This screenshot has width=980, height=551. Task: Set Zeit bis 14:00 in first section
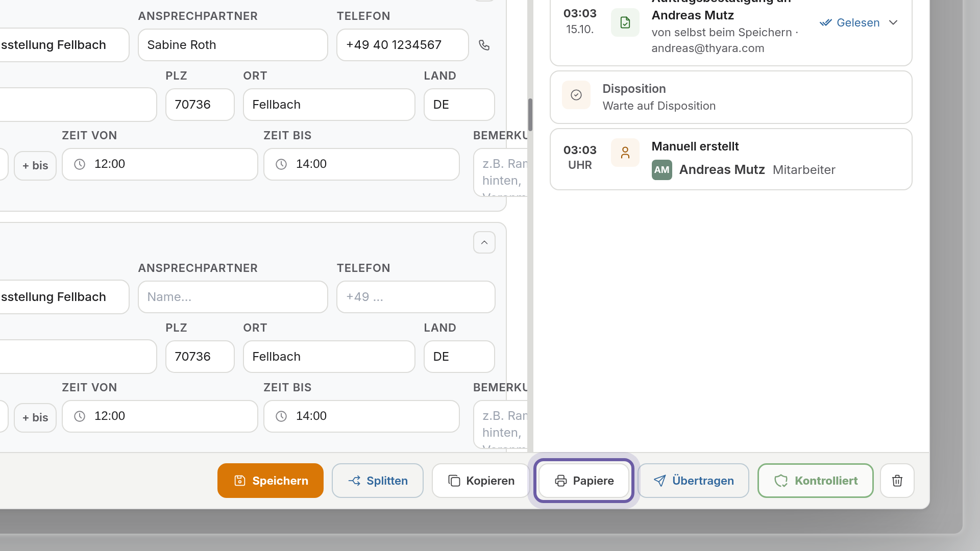tap(361, 164)
